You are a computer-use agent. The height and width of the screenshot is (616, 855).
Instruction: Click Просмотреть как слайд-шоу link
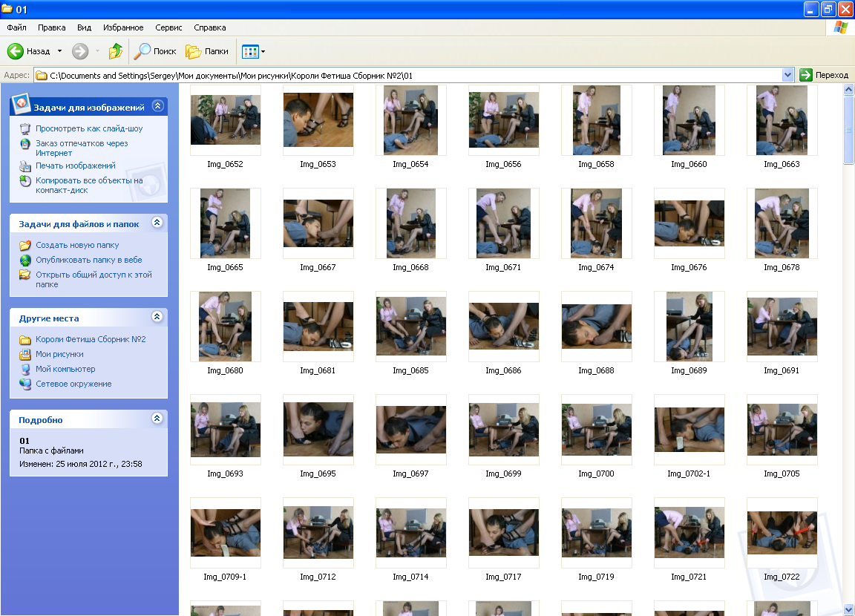coord(89,128)
